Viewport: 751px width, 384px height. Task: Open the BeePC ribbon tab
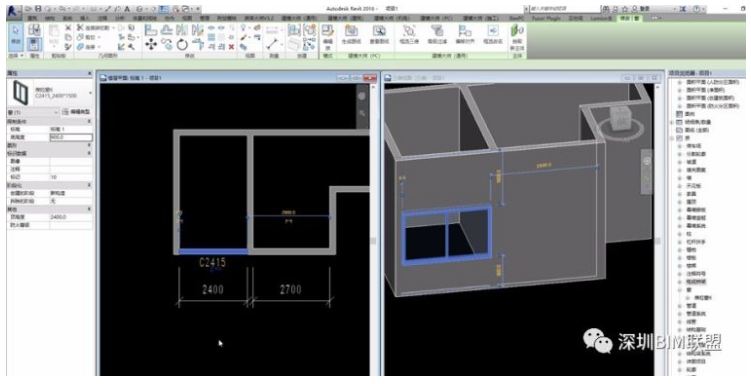pos(517,18)
